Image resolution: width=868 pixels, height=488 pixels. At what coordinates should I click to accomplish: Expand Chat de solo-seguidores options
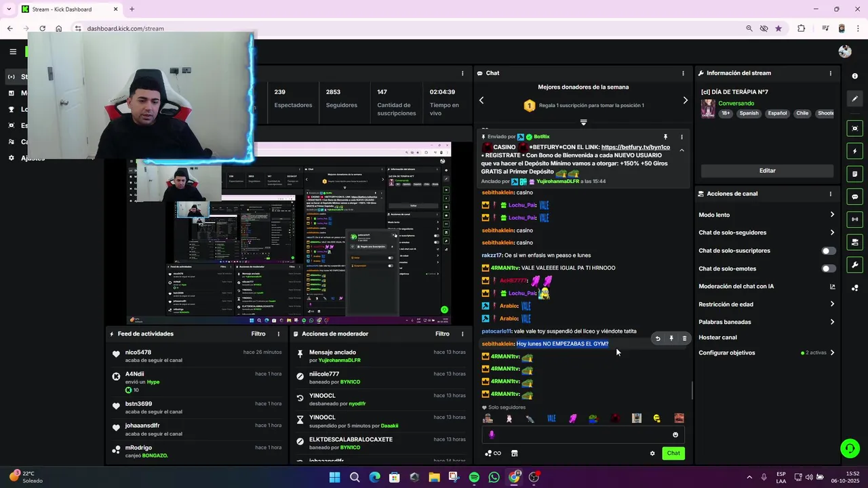[x=832, y=232]
